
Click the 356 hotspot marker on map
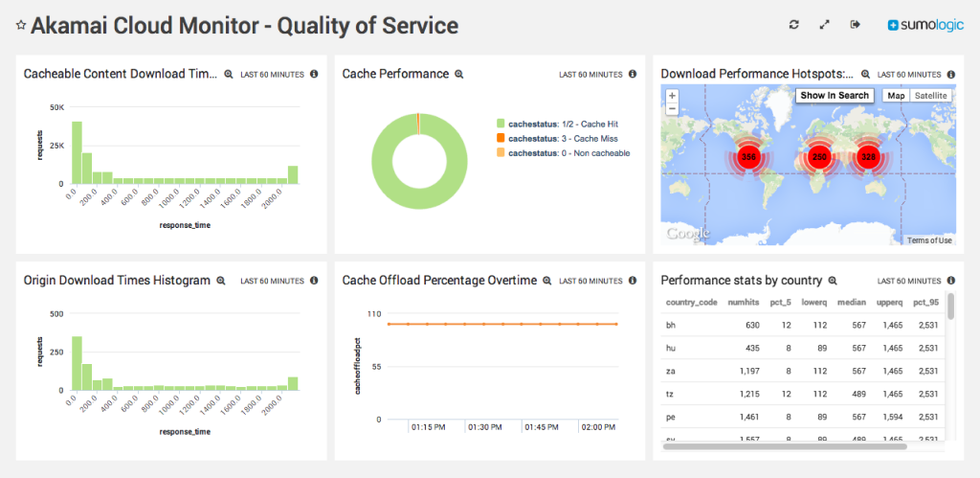click(747, 157)
